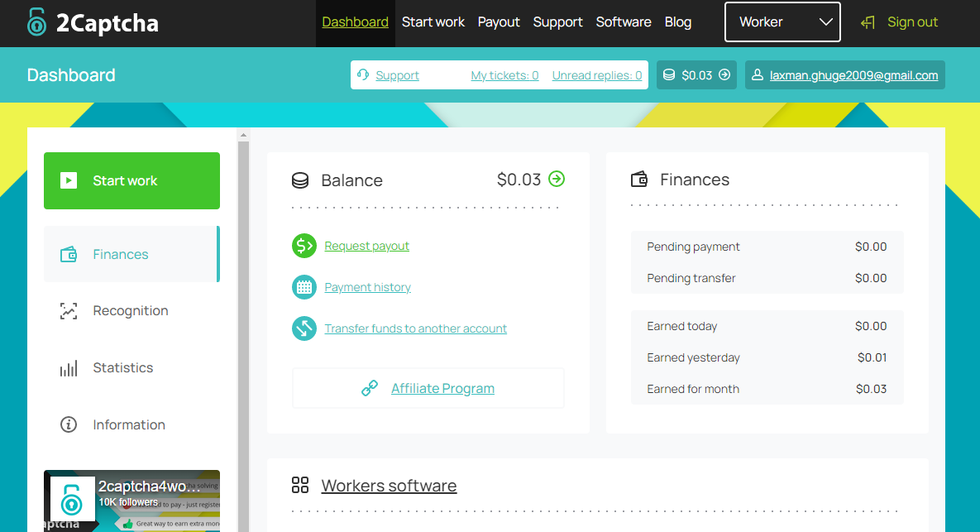The height and width of the screenshot is (532, 980).
Task: Click the headset Support icon in header
Action: 363,75
